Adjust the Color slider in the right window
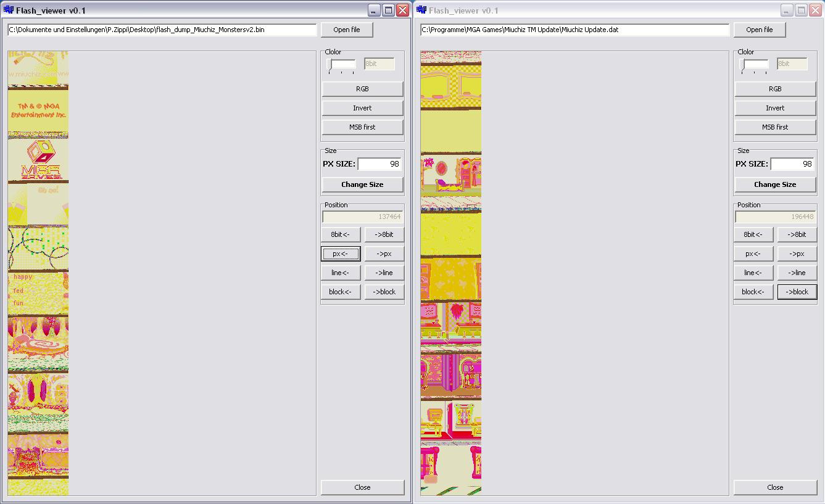The width and height of the screenshot is (825, 504). [754, 65]
